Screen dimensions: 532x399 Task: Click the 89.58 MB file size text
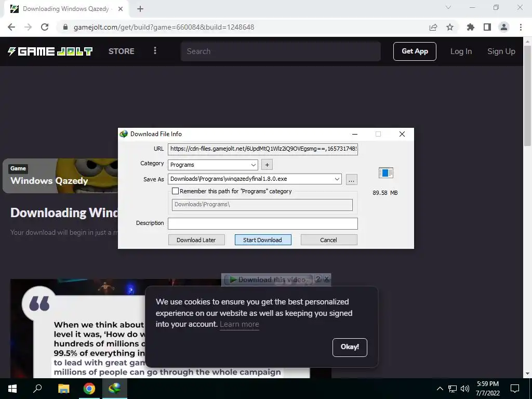coord(385,193)
